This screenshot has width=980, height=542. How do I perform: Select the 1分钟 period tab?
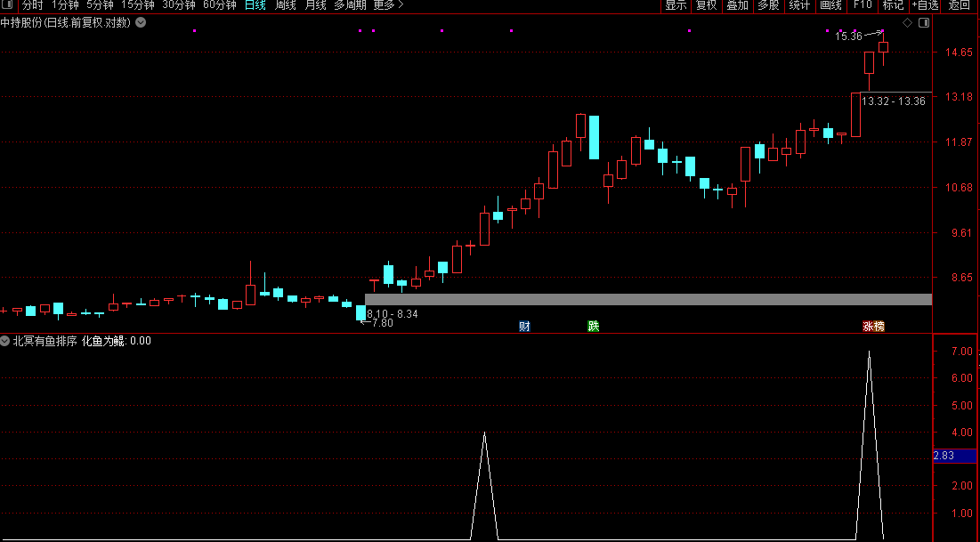65,5
